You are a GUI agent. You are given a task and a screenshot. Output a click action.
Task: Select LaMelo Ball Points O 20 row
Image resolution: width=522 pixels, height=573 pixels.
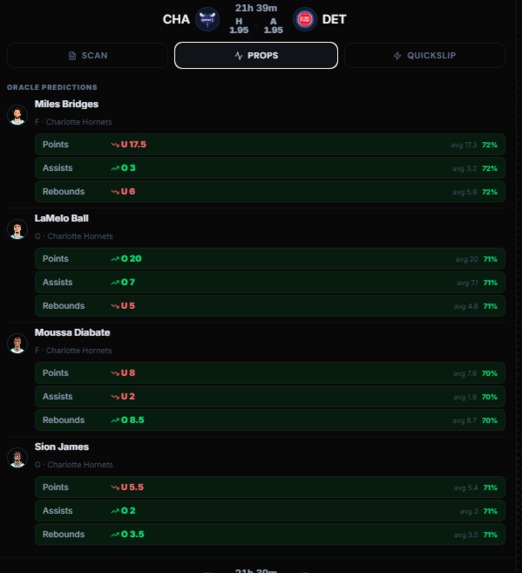click(270, 259)
